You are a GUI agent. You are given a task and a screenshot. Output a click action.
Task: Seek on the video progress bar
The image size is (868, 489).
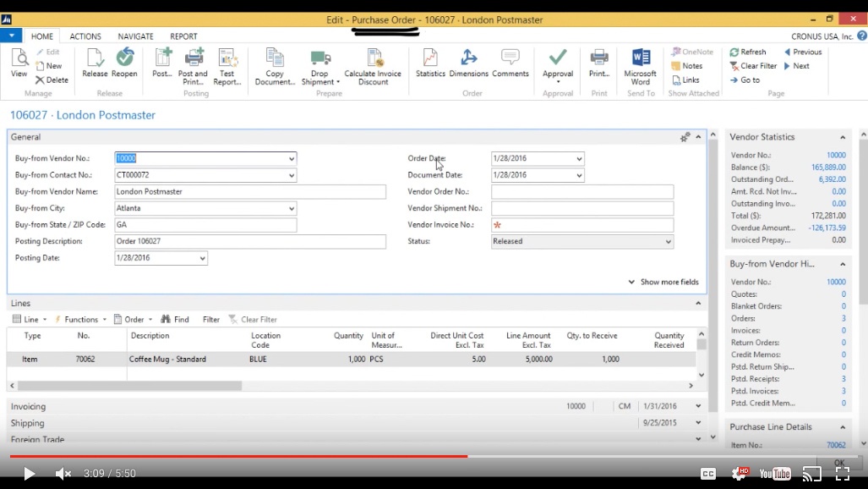point(434,456)
